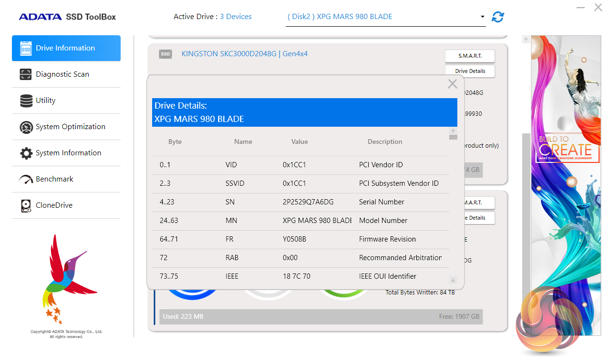Click the main panel scroll-up arrow

526,40
